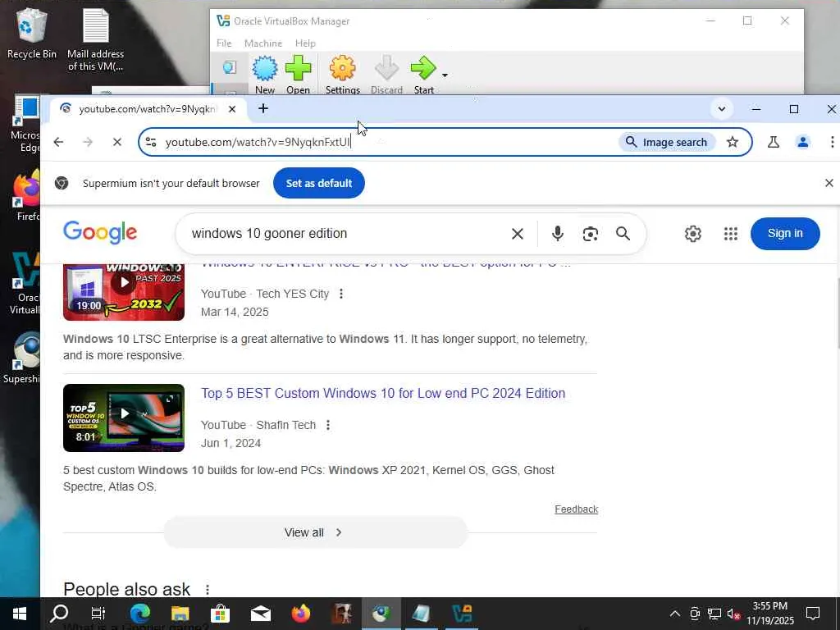Open the experiments flask icon

(x=773, y=142)
